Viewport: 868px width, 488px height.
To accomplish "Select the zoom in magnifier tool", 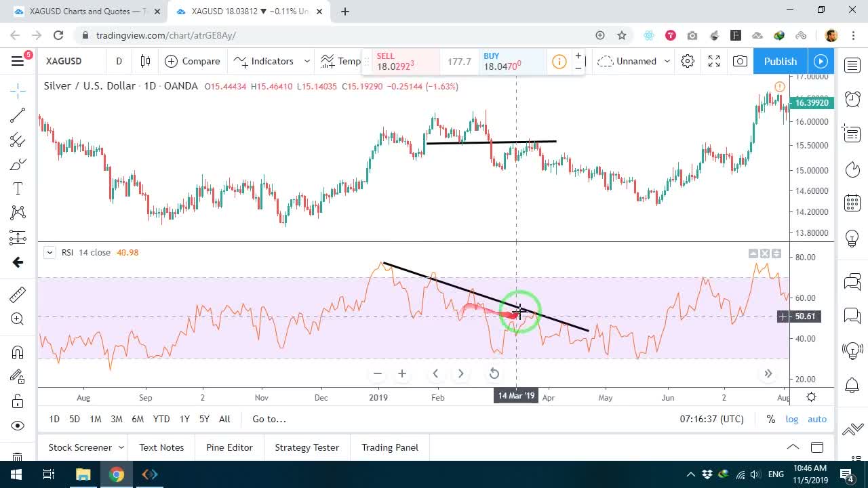I will [x=18, y=319].
